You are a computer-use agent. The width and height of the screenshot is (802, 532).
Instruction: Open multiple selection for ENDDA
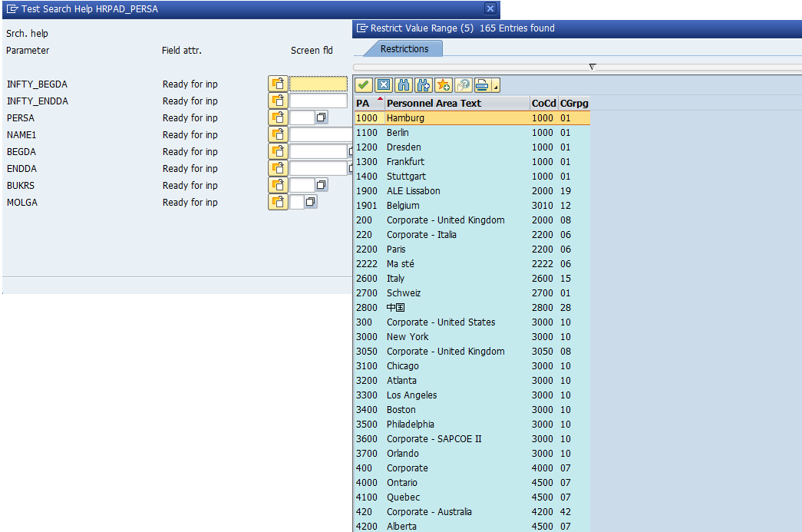(x=278, y=168)
